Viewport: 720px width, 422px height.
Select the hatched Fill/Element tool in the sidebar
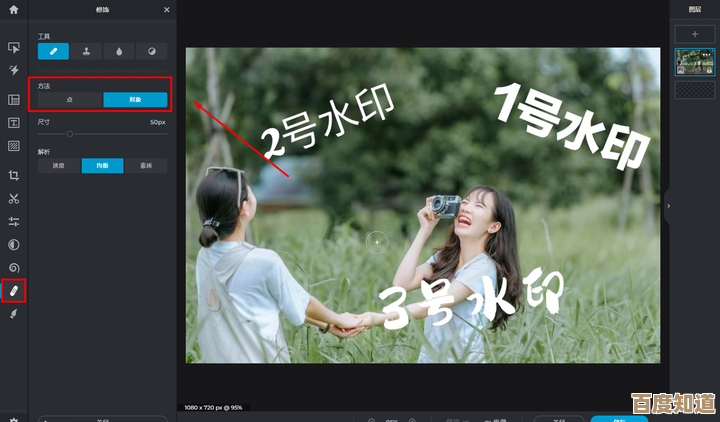pyautogui.click(x=14, y=146)
